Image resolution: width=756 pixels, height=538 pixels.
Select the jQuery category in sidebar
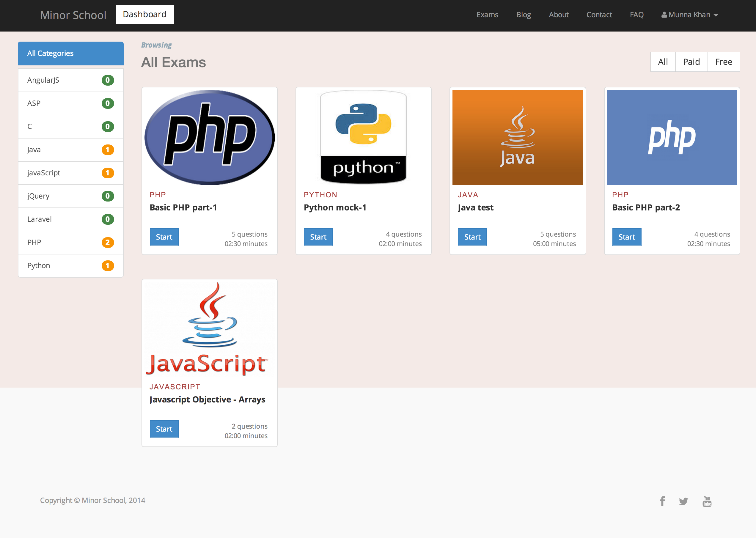[70, 196]
